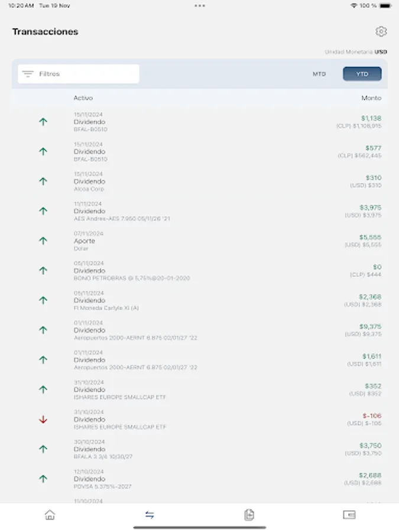Click the red down arrow on ISHARES EUROPE SMALLCAP
399x532 pixels.
pos(42,419)
